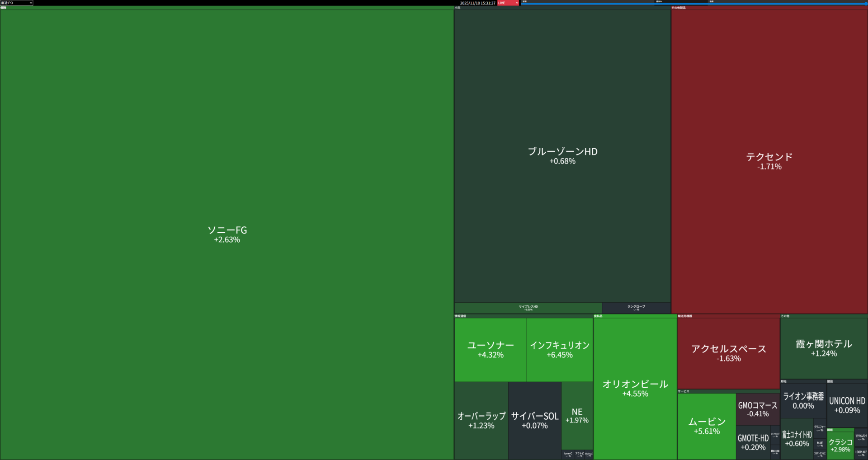Select the UNICON HD tile
The height and width of the screenshot is (460, 868).
click(x=847, y=405)
